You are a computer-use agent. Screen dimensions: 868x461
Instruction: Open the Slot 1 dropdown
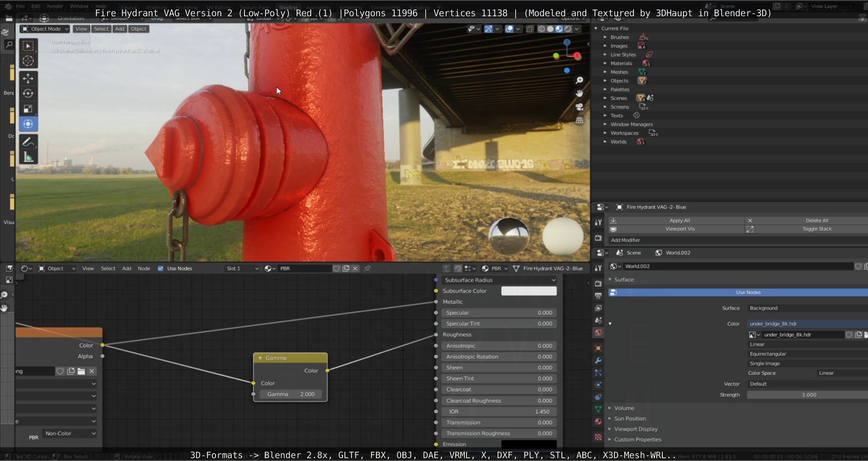coord(242,268)
